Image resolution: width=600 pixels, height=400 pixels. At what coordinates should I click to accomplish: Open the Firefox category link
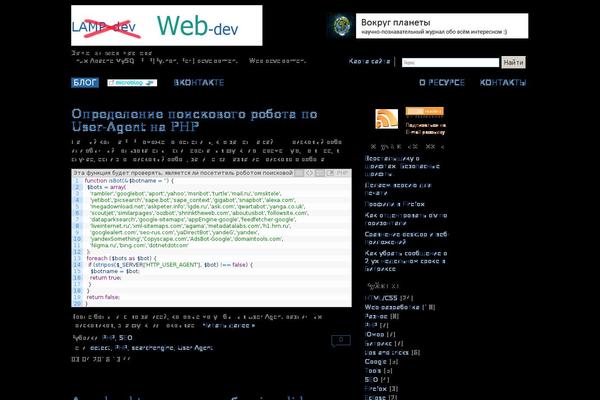pos(376,389)
